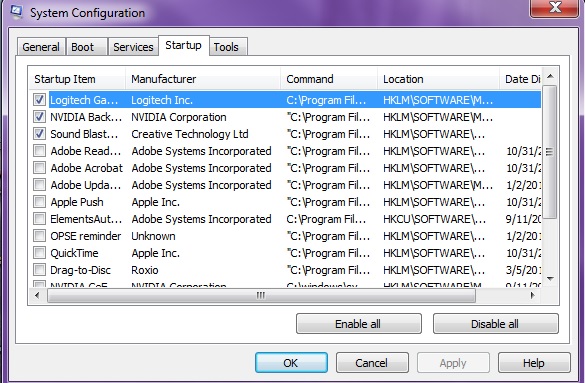The width and height of the screenshot is (585, 383).
Task: Click the vertical scrollbar thumb
Action: click(x=550, y=152)
